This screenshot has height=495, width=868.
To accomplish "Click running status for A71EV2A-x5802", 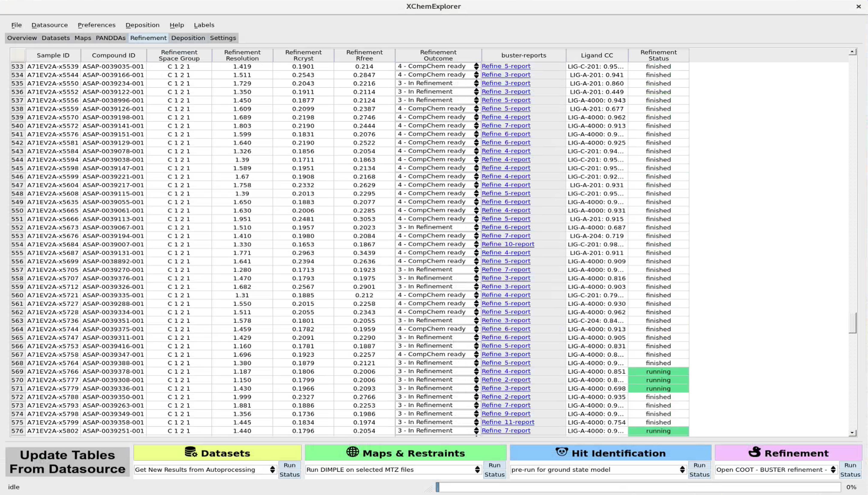I will tap(658, 431).
